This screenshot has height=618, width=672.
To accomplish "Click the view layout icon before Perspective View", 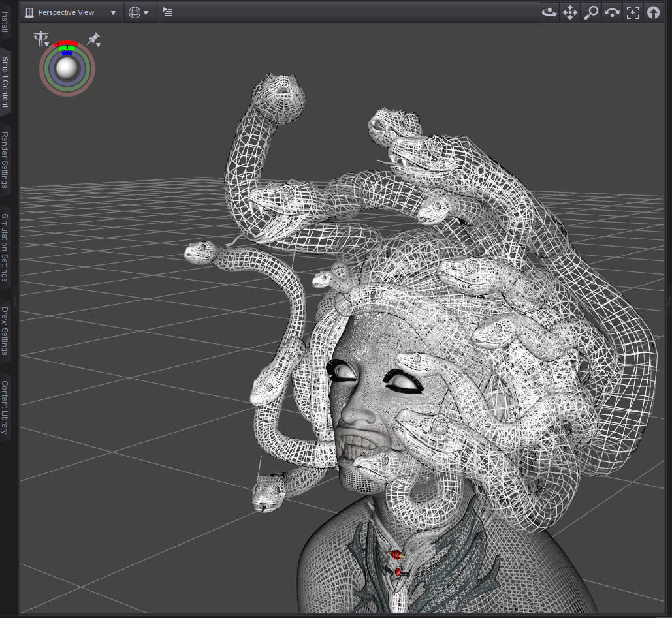I will point(29,12).
